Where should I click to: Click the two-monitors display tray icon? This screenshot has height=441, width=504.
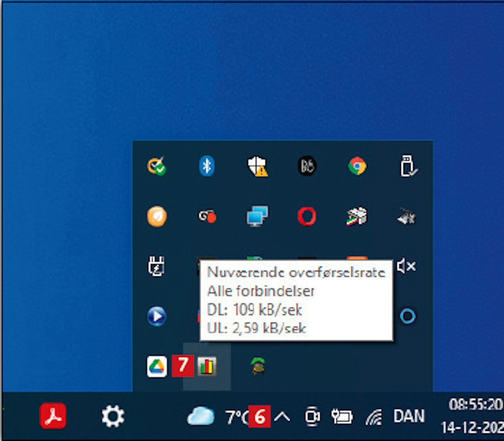(257, 216)
